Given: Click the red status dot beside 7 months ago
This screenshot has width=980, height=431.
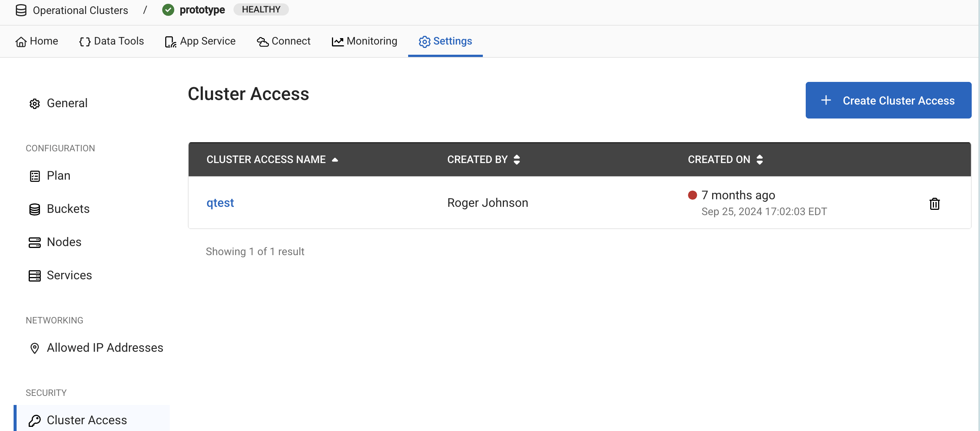Looking at the screenshot, I should 692,195.
